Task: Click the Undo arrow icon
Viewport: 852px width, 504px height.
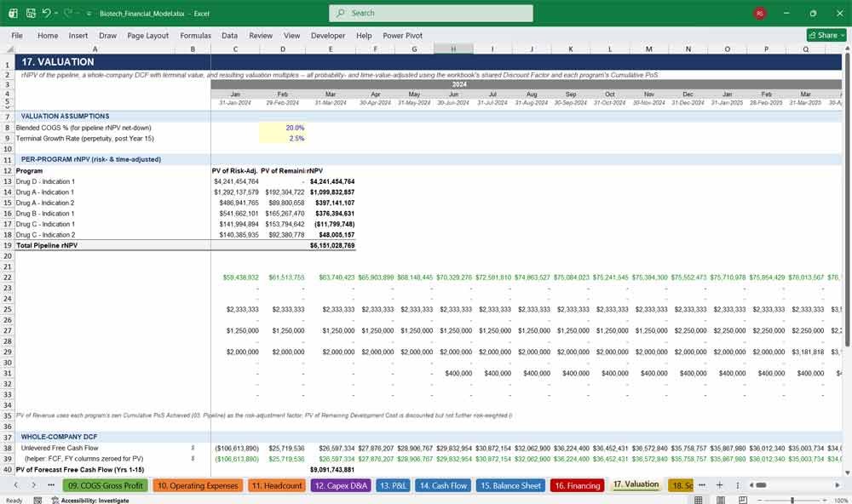Action: pyautogui.click(x=46, y=13)
